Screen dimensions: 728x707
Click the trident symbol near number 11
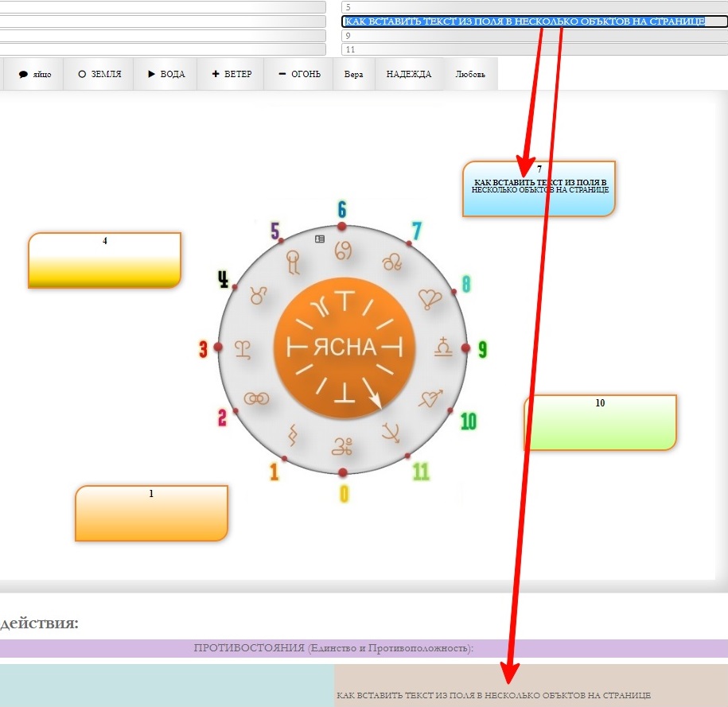point(391,433)
